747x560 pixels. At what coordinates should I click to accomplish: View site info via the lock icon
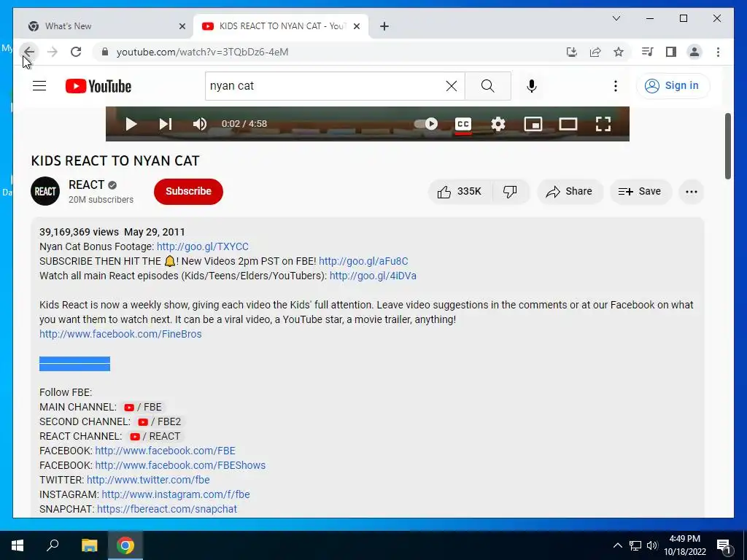[105, 52]
